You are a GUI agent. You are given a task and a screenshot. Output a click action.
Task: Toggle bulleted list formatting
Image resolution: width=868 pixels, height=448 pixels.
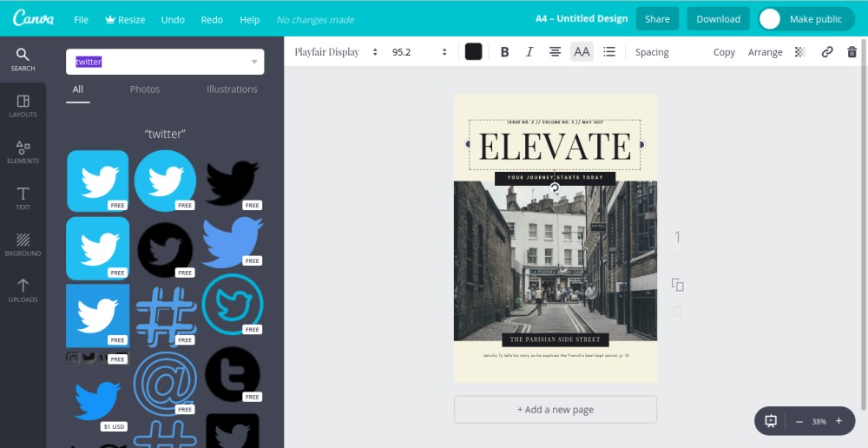[x=609, y=52]
